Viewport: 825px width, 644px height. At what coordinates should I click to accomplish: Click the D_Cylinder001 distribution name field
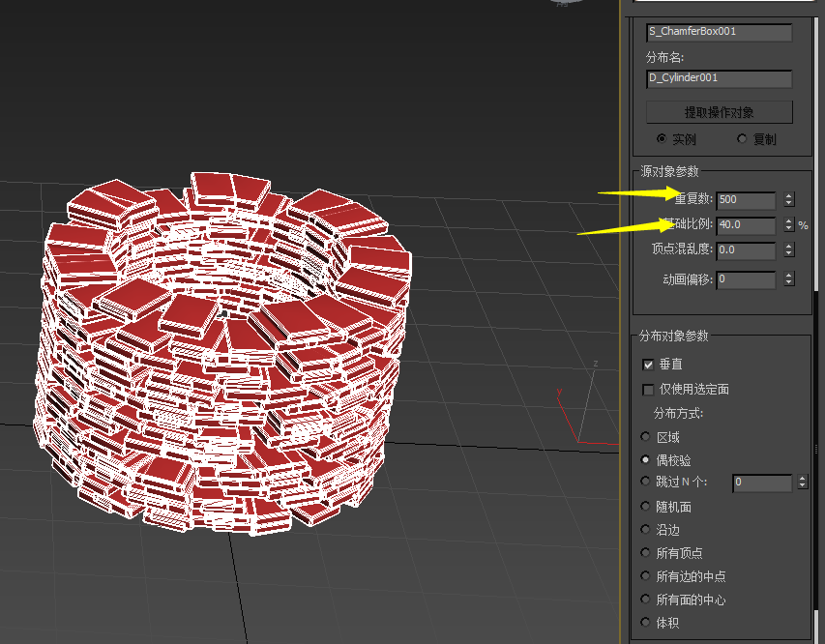[x=719, y=78]
